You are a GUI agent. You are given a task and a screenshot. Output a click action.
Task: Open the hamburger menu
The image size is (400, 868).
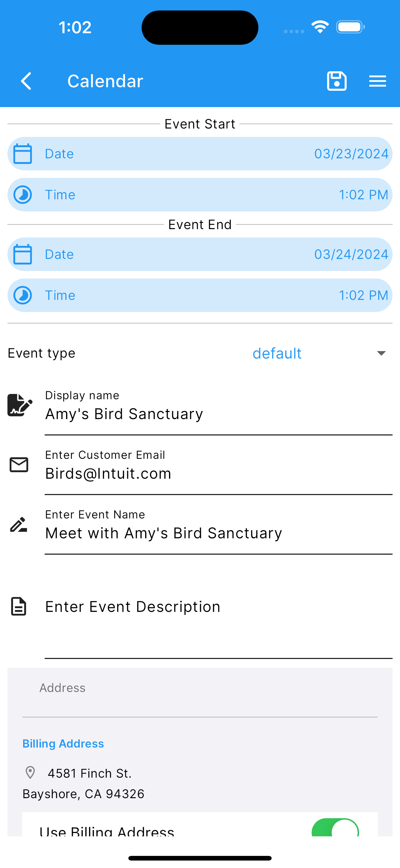tap(377, 81)
